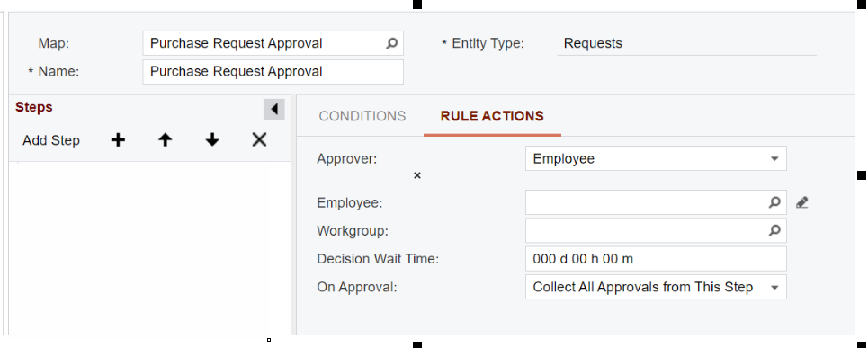Switch to the Conditions tab

click(362, 116)
